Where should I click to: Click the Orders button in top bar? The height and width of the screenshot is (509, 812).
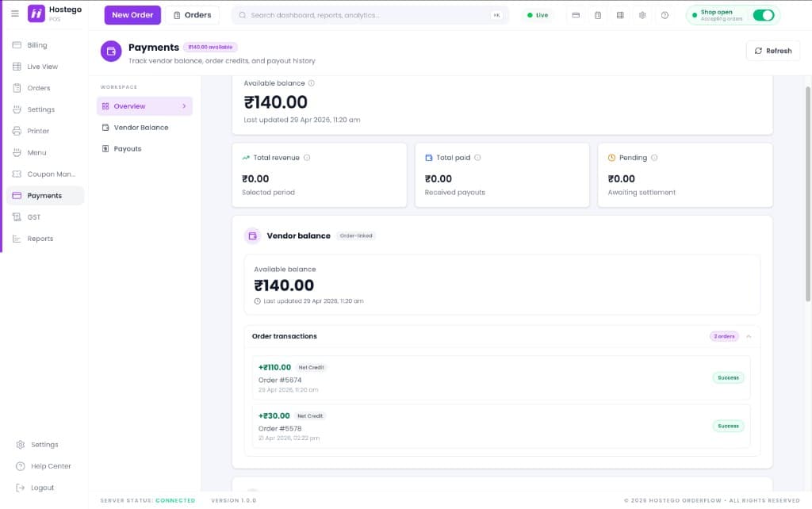pos(192,15)
